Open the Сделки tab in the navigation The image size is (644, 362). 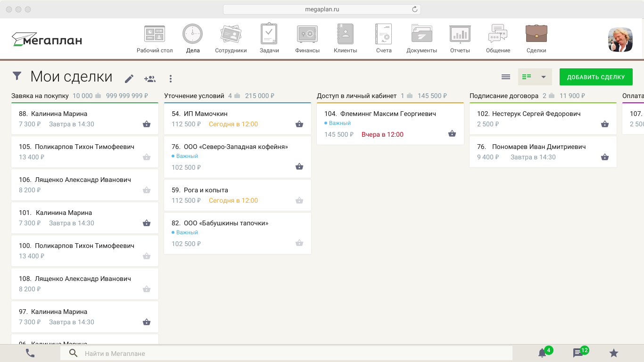[536, 38]
